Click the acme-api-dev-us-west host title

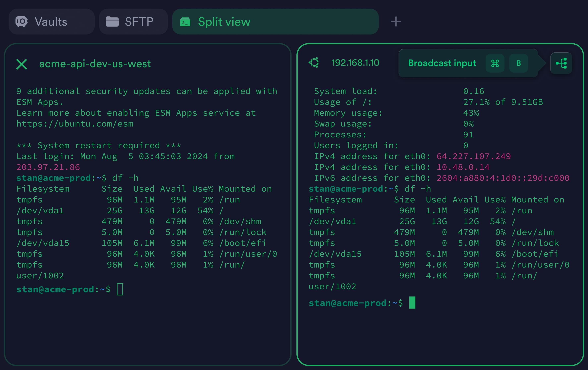click(95, 64)
